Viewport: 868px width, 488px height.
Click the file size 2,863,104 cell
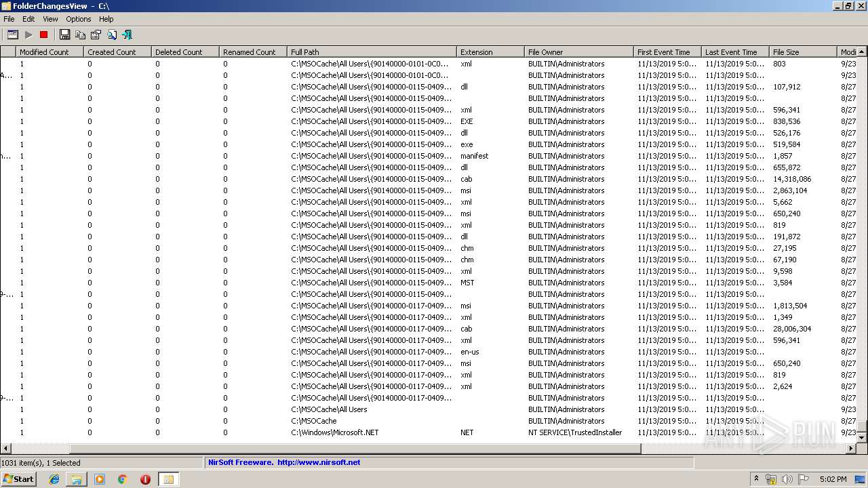[789, 190]
